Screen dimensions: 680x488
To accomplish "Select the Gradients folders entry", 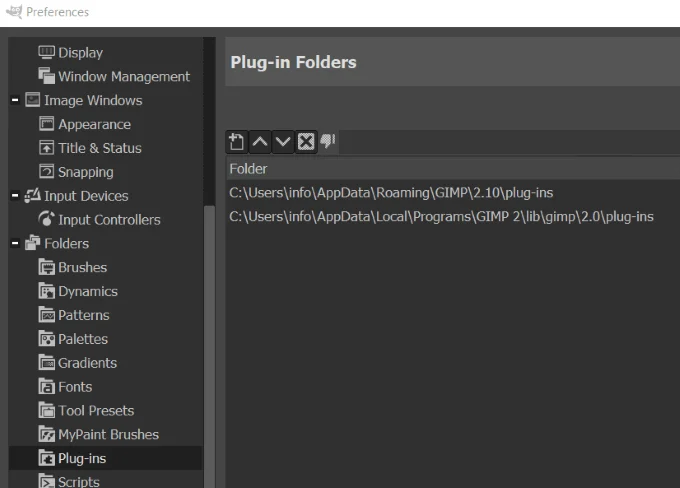I will (88, 363).
